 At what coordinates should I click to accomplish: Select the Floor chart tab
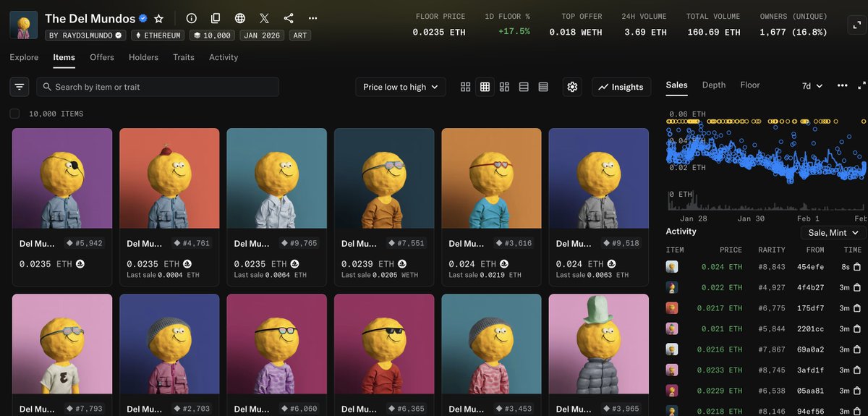(x=750, y=85)
